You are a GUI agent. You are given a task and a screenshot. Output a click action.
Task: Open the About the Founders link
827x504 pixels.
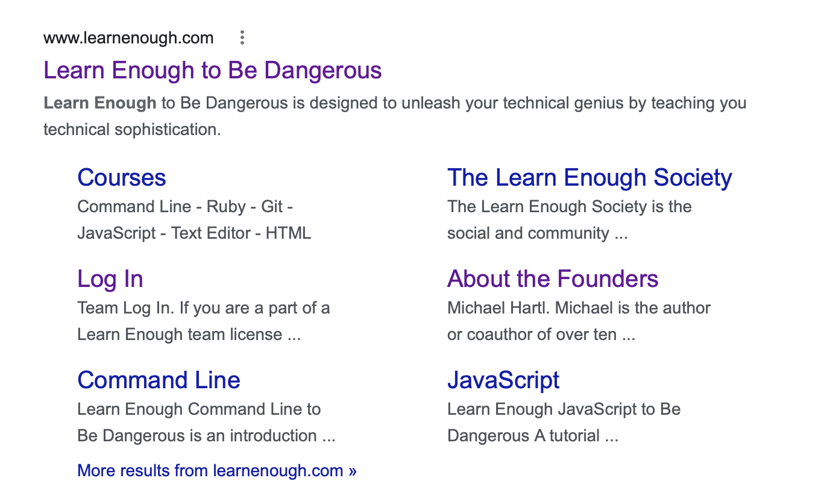click(552, 279)
